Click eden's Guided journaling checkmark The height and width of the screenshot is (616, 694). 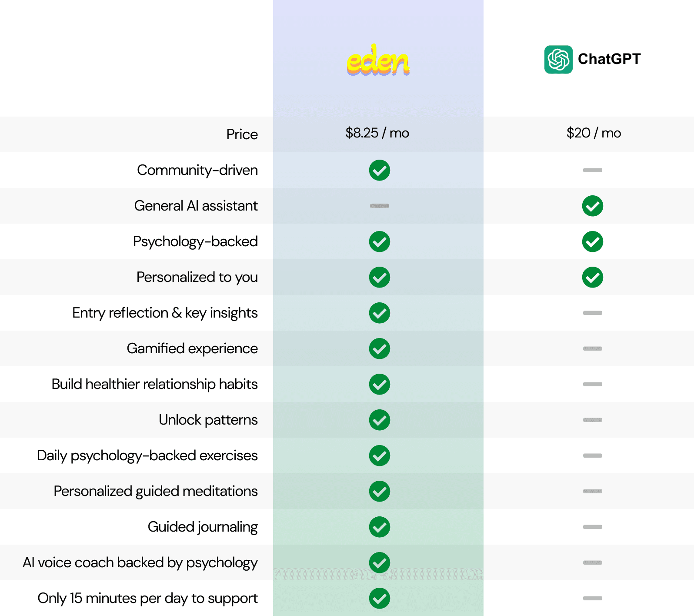click(380, 527)
